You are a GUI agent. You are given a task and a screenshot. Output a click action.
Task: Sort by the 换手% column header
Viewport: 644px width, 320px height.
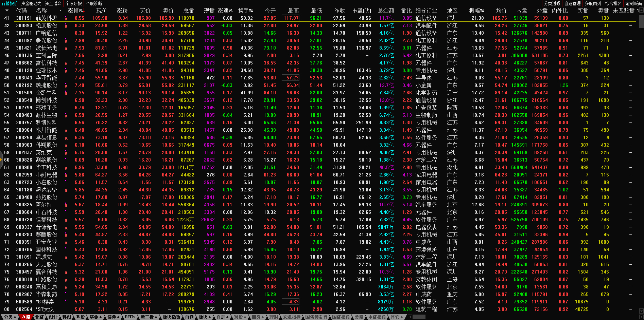click(x=245, y=11)
